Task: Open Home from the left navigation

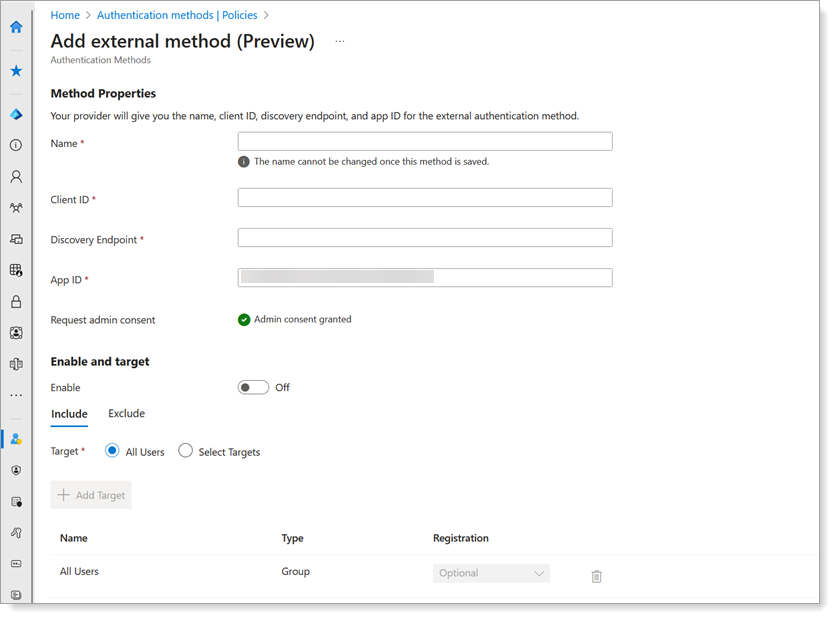Action: (15, 27)
